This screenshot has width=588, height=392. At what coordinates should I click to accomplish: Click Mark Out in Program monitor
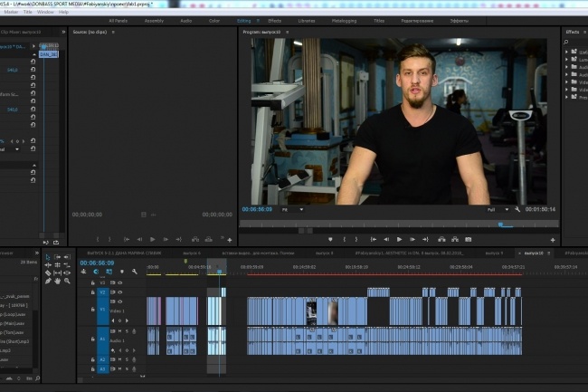[x=356, y=239]
